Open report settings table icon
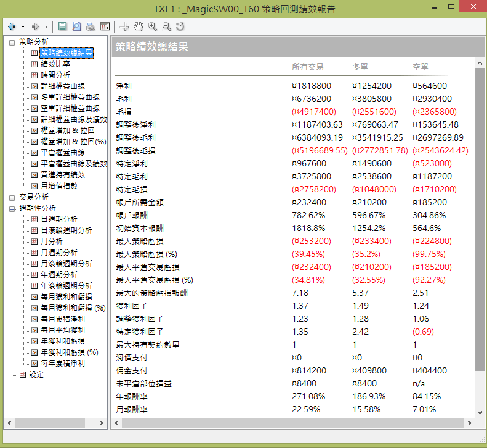Screen dimensions: 487x448 coord(105,26)
